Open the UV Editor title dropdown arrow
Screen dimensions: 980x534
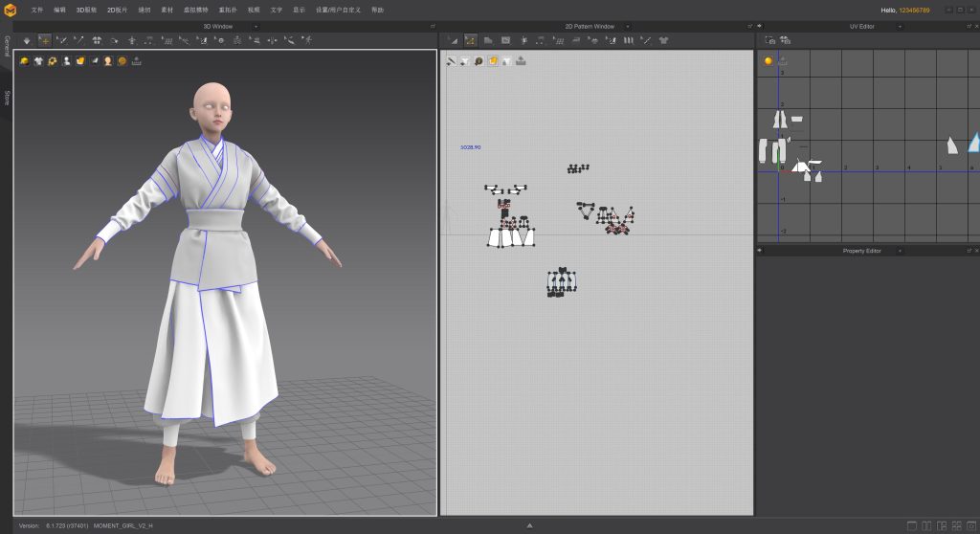click(x=900, y=26)
